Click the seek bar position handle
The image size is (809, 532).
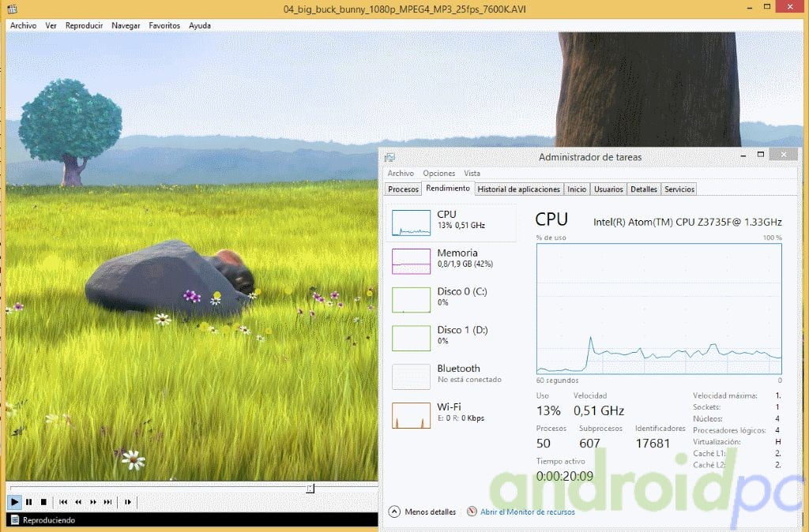pyautogui.click(x=310, y=488)
